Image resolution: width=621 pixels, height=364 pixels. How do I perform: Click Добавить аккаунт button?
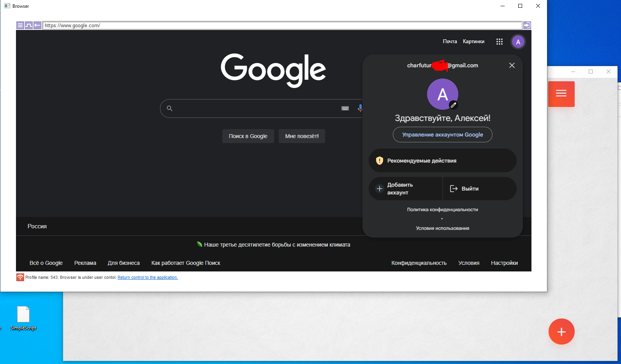(x=405, y=189)
